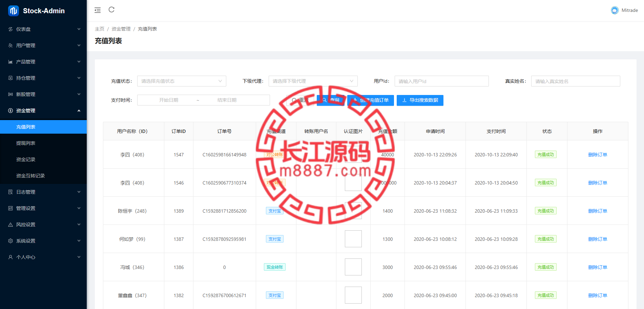Collapse the 资金管理 menu chevron
Image resolution: width=644 pixels, height=309 pixels.
79,111
